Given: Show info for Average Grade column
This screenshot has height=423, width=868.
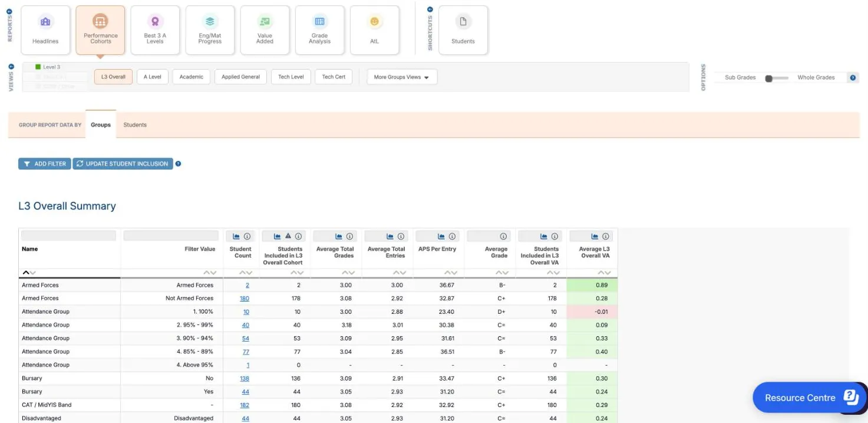Looking at the screenshot, I should point(504,236).
